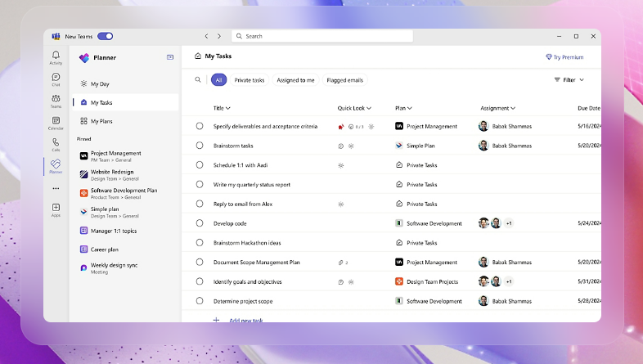Click the Website Redesign pinned plan icon

tap(83, 174)
